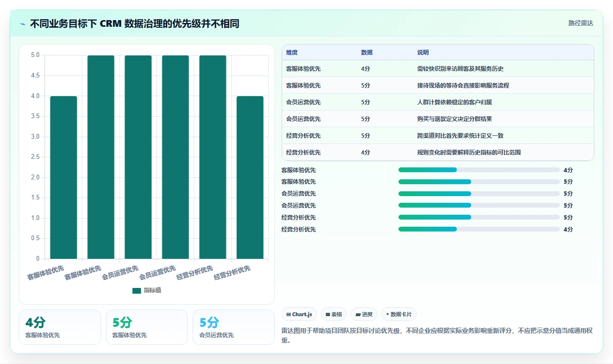
Task: Click the 5分 cell in the 接待现场的等待 row
Action: (x=365, y=86)
